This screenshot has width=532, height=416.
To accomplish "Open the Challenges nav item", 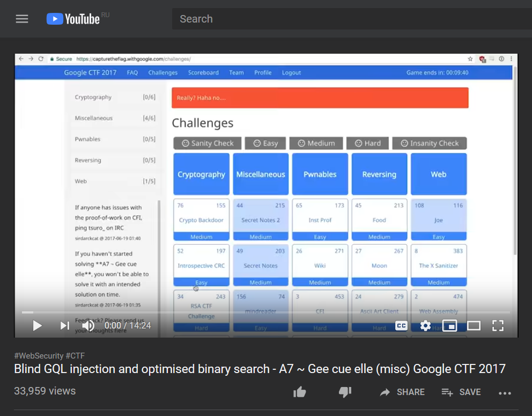I will [163, 72].
